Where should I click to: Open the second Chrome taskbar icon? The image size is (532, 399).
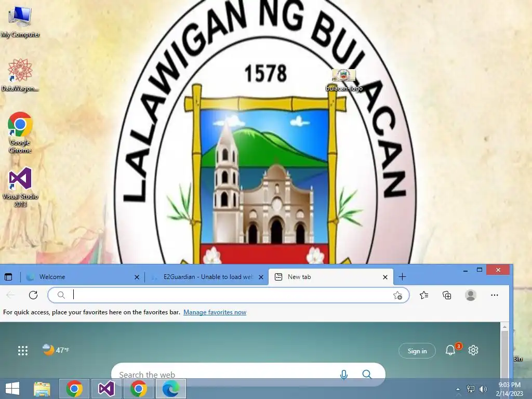pyautogui.click(x=138, y=389)
